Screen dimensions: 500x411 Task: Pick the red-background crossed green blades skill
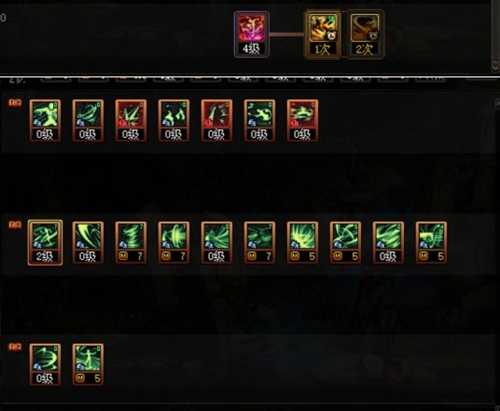pos(131,121)
